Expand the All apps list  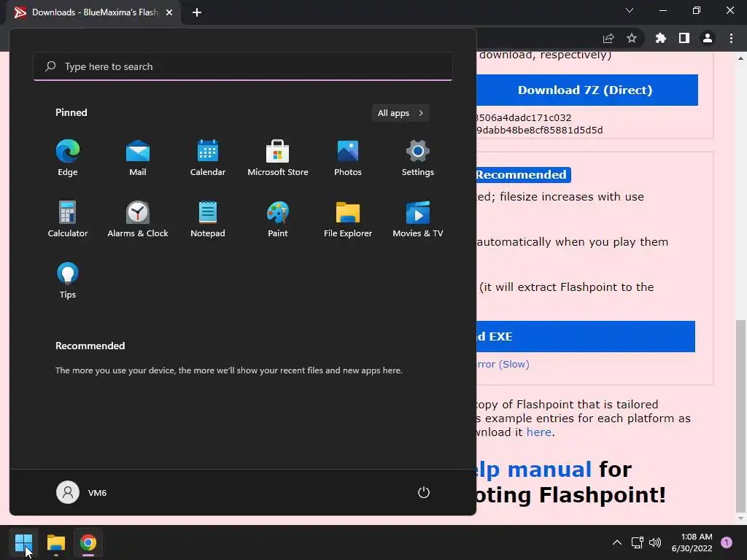pyautogui.click(x=400, y=113)
